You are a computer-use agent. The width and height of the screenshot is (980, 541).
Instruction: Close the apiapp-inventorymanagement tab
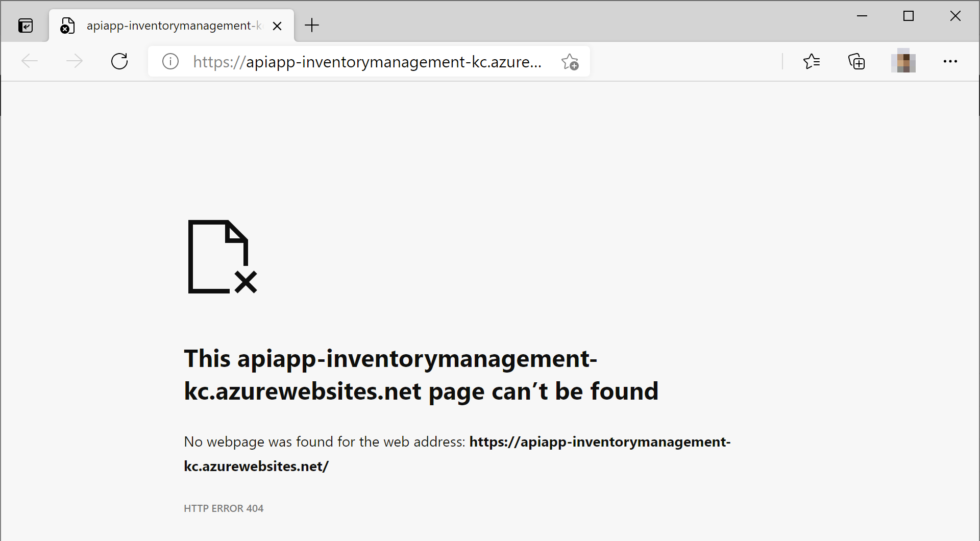pyautogui.click(x=277, y=26)
